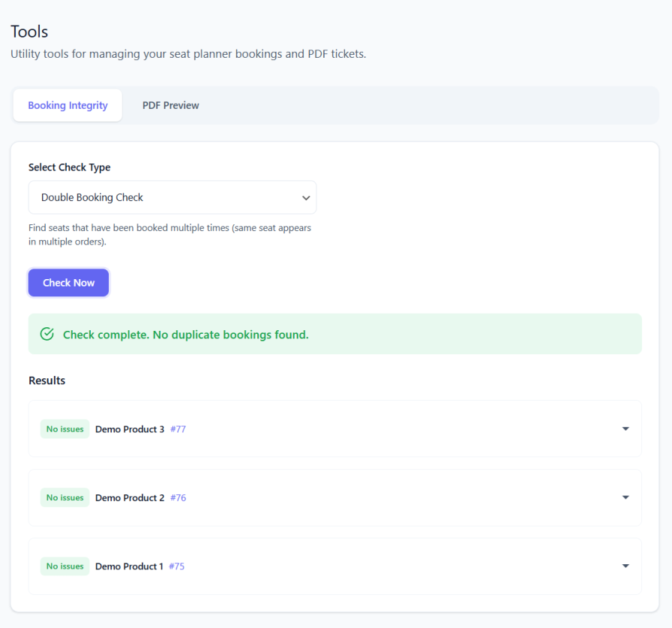Screen dimensions: 672x628
Task: Click the Check Now button
Action: (68, 283)
